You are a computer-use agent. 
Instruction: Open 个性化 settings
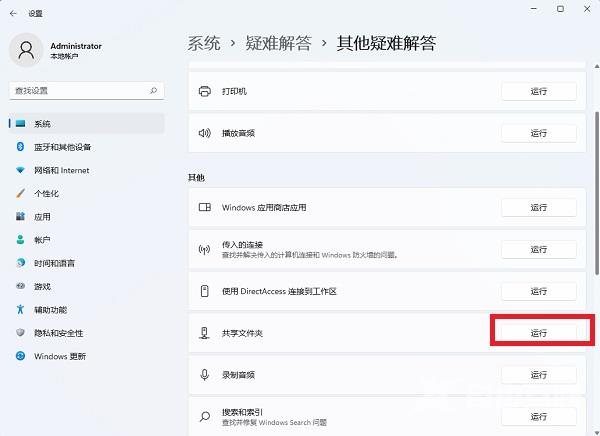point(86,193)
